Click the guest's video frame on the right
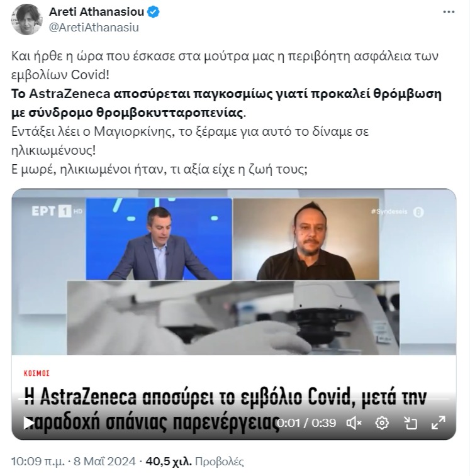Screen dimensions: 470x476 306,239
